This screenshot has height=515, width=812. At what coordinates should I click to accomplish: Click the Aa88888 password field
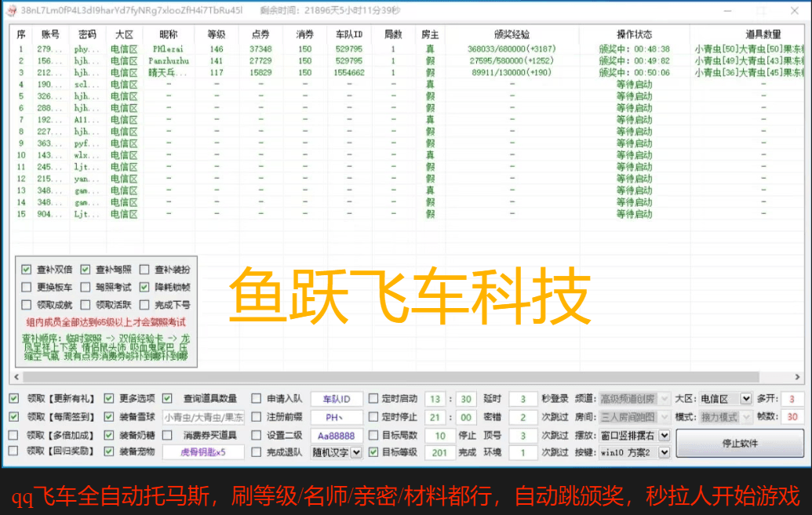click(337, 435)
